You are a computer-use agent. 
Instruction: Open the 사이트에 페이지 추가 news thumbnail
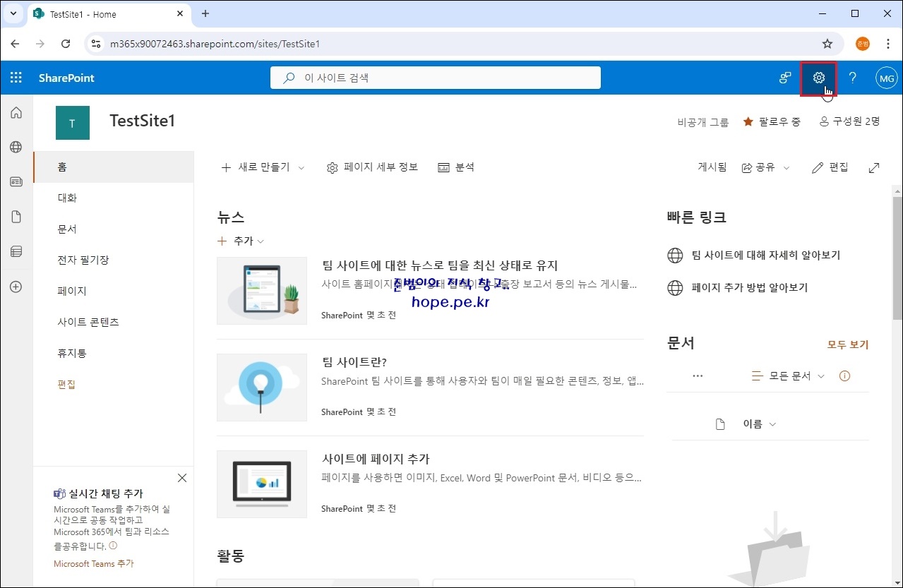[x=262, y=484]
